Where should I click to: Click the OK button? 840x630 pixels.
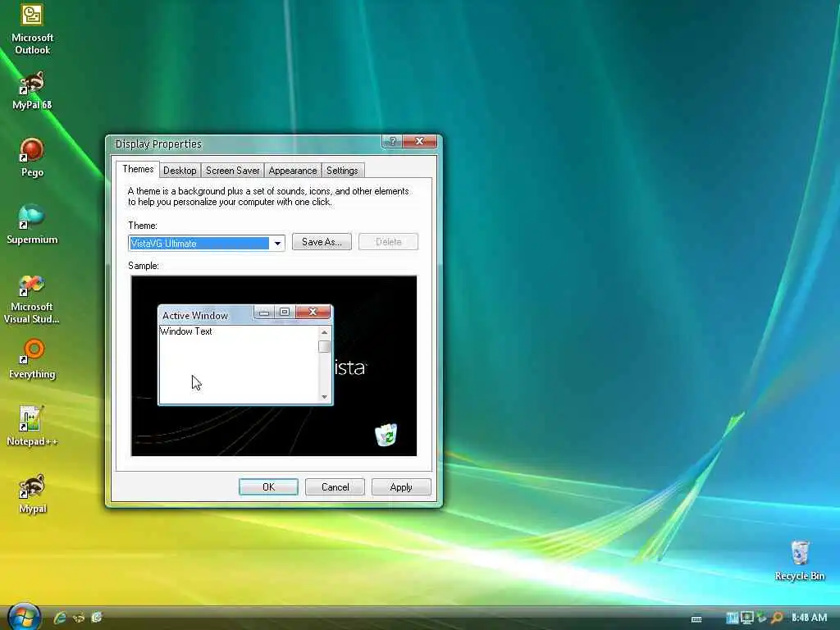(x=268, y=487)
